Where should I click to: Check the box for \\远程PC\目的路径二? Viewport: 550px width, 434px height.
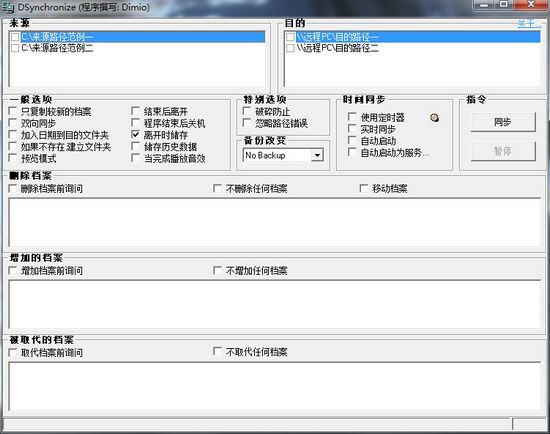[x=290, y=48]
